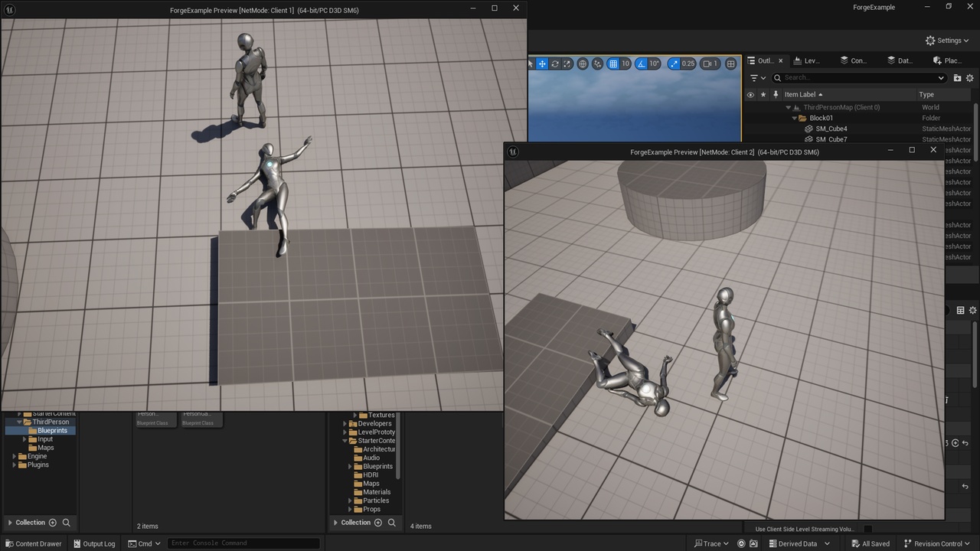Image resolution: width=980 pixels, height=551 pixels.
Task: Toggle world/local coordinate system globe icon
Action: tap(583, 64)
